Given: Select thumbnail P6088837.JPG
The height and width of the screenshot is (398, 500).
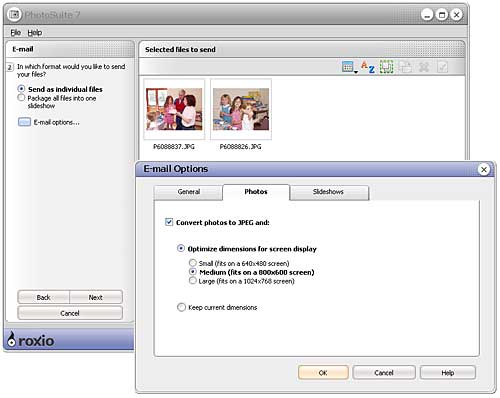Looking at the screenshot, I should pyautogui.click(x=174, y=109).
